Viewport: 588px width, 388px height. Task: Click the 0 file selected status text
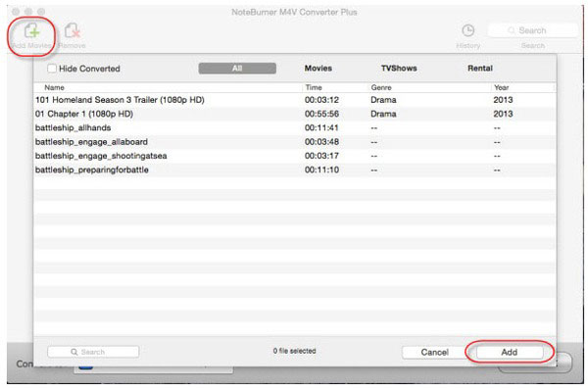(294, 351)
